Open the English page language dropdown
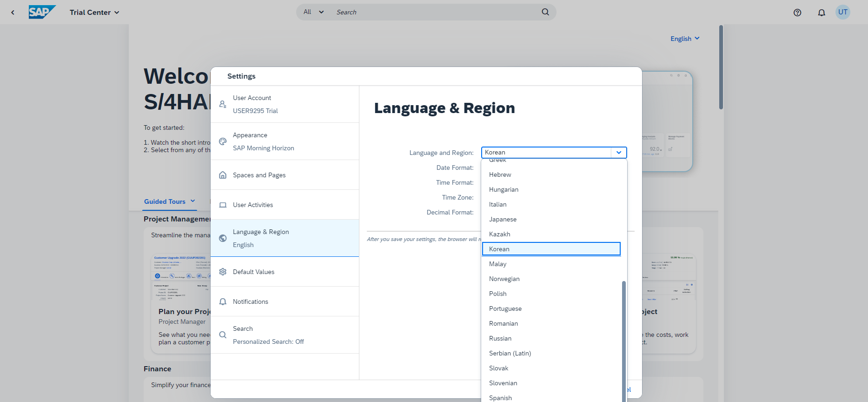The image size is (868, 402). [x=685, y=39]
